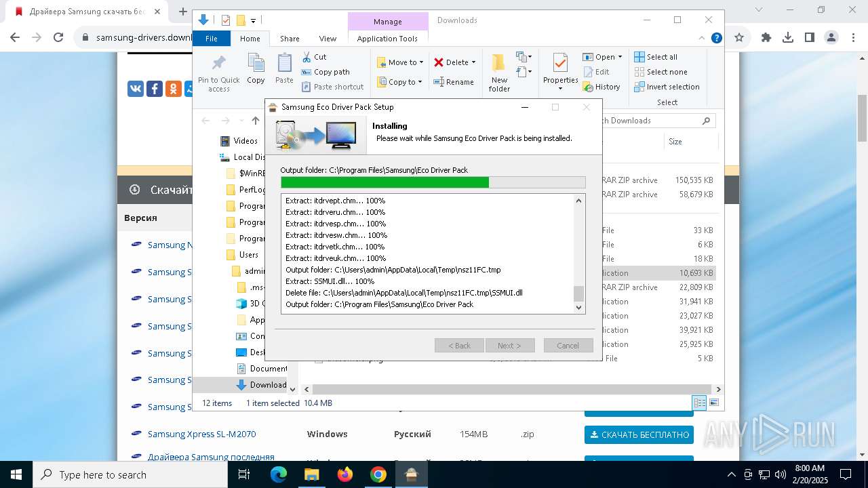
Task: Open Chrome side panel icon
Action: (x=810, y=37)
